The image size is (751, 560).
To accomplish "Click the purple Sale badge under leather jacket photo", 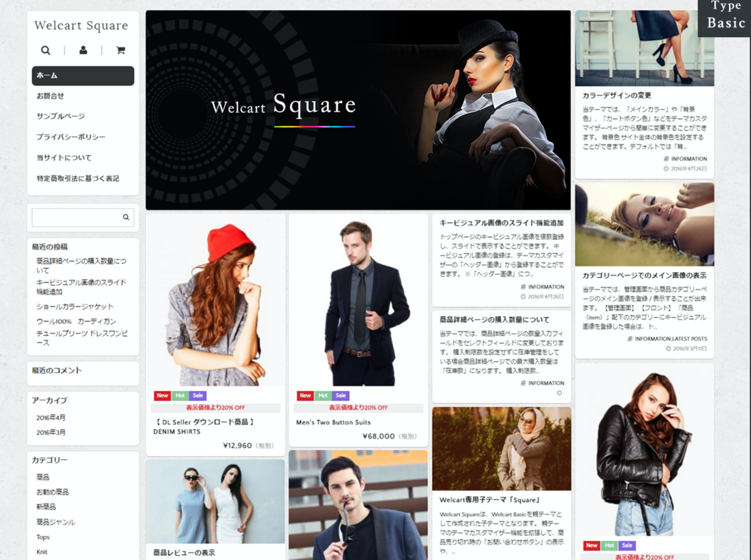I will click(627, 545).
